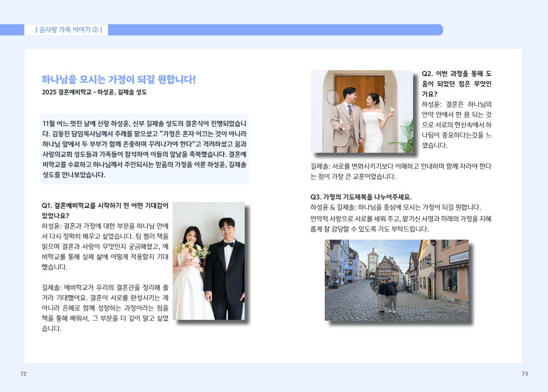Viewport: 548px width, 392px height.
Task: Click the 꿈사랑 가족 이야기 ② section label
Action: click(68, 30)
